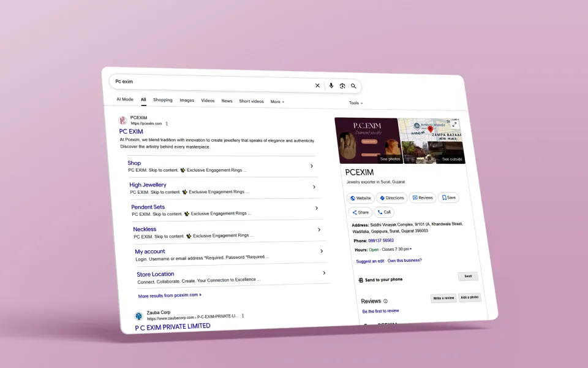Open the News tab
Image resolution: width=588 pixels, height=368 pixels.
tap(227, 101)
